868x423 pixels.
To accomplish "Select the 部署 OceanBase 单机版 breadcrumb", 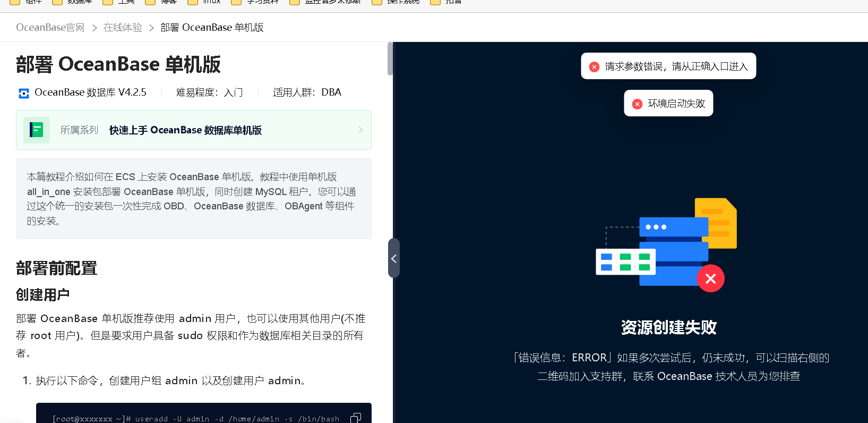I will [x=212, y=28].
